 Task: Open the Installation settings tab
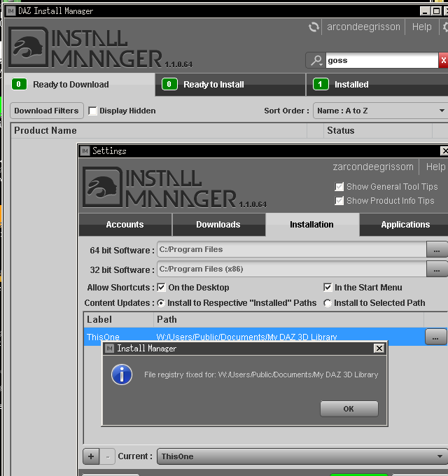(x=312, y=224)
